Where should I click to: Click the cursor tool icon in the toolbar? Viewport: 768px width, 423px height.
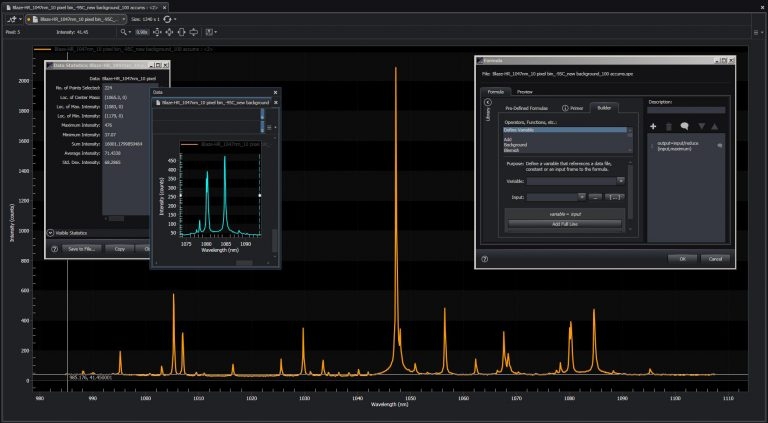[12, 19]
